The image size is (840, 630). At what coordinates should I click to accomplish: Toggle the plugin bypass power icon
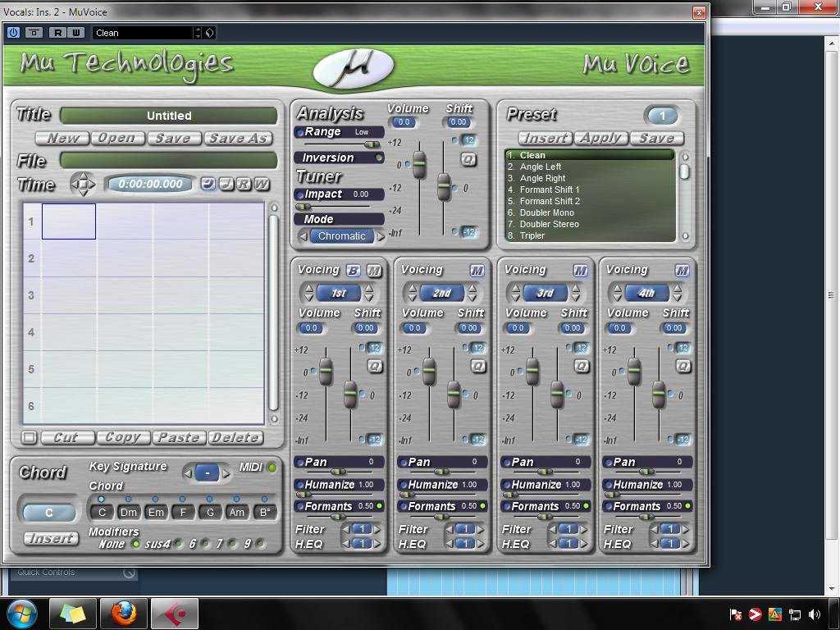pyautogui.click(x=13, y=33)
